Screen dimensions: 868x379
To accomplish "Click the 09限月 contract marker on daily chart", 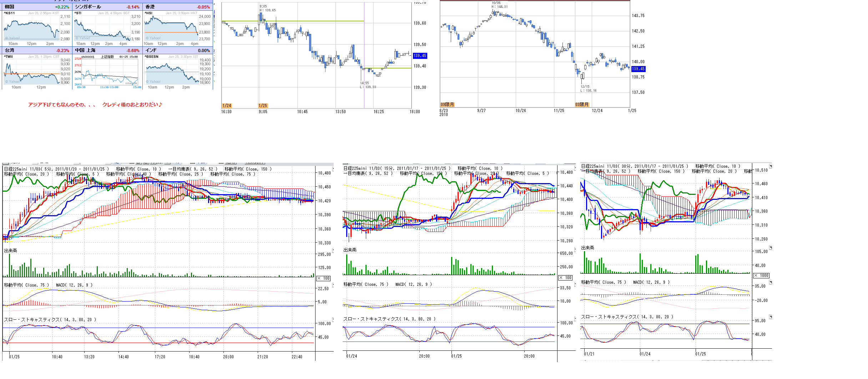I will pos(447,105).
